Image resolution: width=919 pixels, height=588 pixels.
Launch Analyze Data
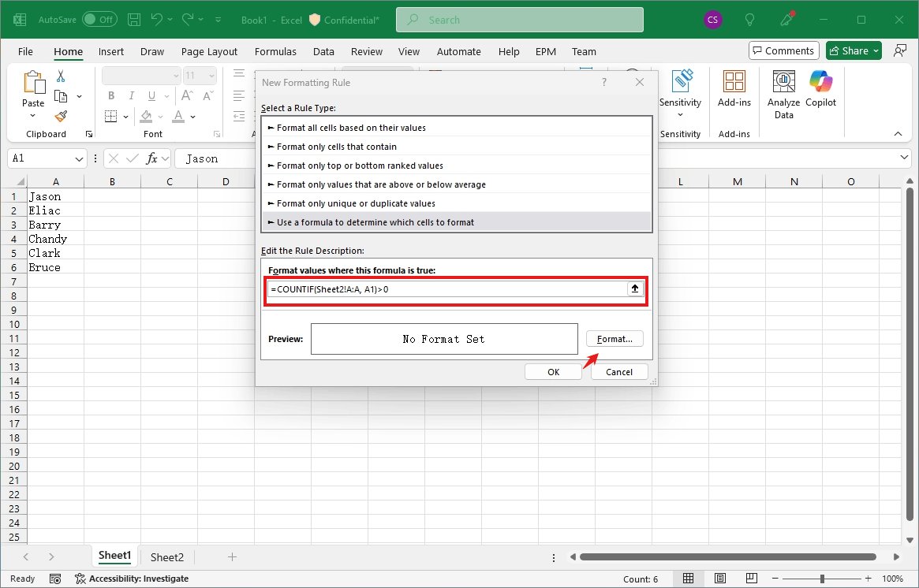[x=783, y=93]
